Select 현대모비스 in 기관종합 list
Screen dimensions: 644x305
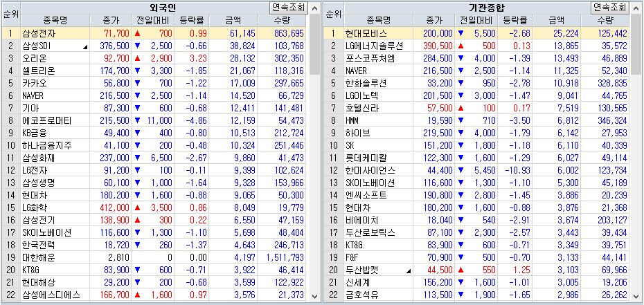point(367,33)
